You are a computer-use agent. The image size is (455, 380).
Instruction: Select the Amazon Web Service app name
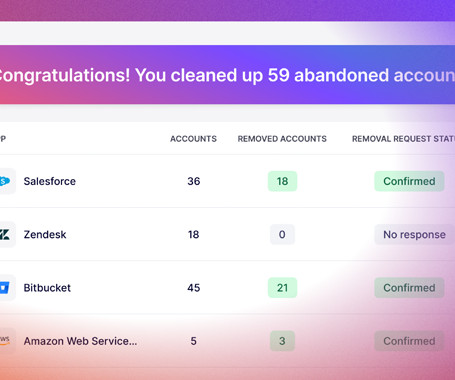[80, 341]
